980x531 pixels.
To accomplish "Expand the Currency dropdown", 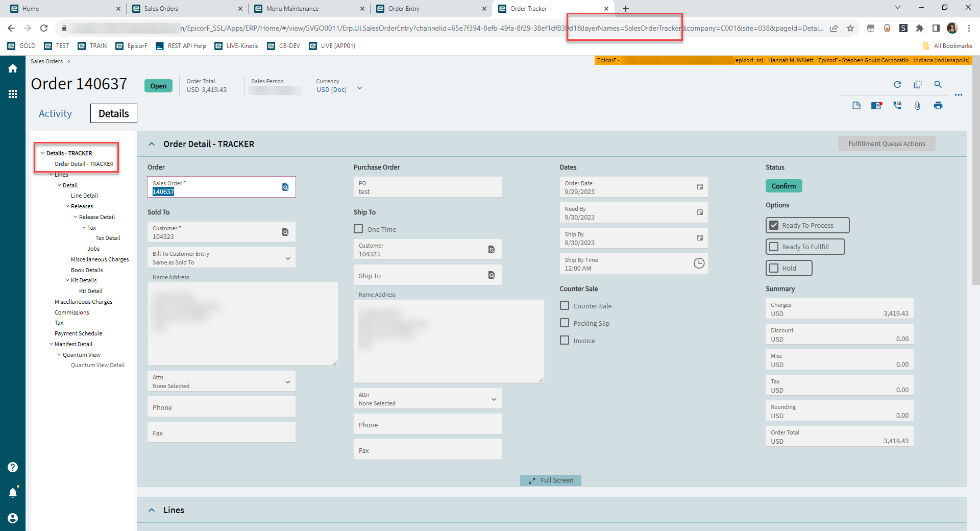I will (x=360, y=88).
